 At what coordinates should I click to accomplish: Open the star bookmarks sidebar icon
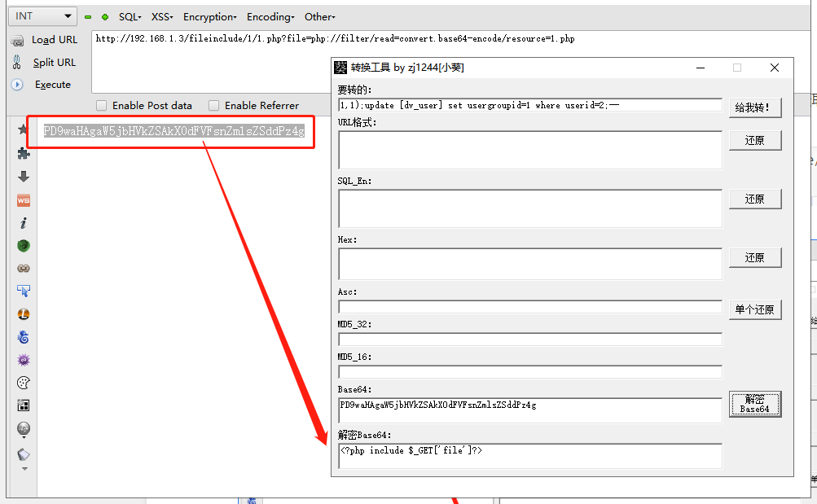(x=23, y=129)
